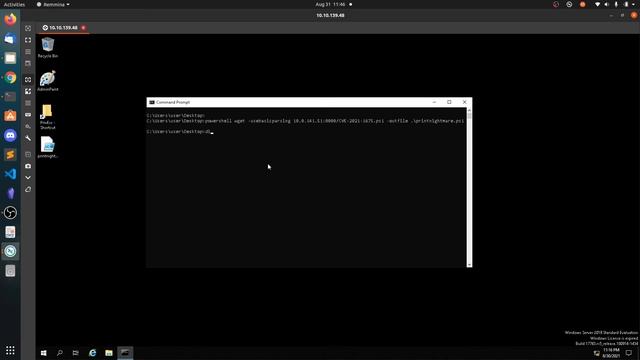Close the Remmina window
Viewport: 640px width, 360px height.
pyautogui.click(x=634, y=16)
